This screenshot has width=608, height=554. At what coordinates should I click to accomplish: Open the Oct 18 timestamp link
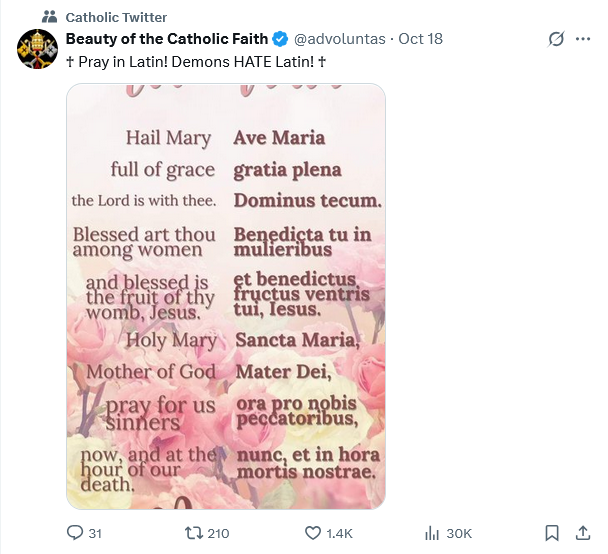[x=420, y=39]
